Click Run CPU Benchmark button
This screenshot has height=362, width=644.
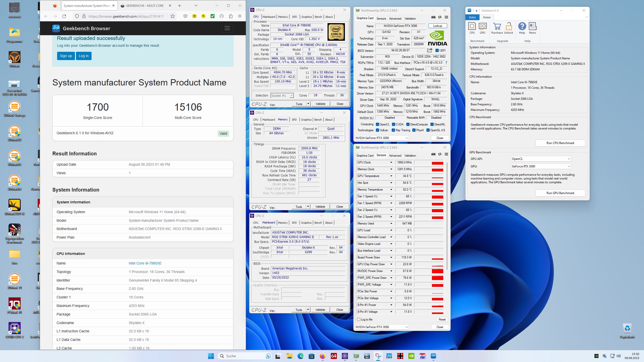click(560, 143)
